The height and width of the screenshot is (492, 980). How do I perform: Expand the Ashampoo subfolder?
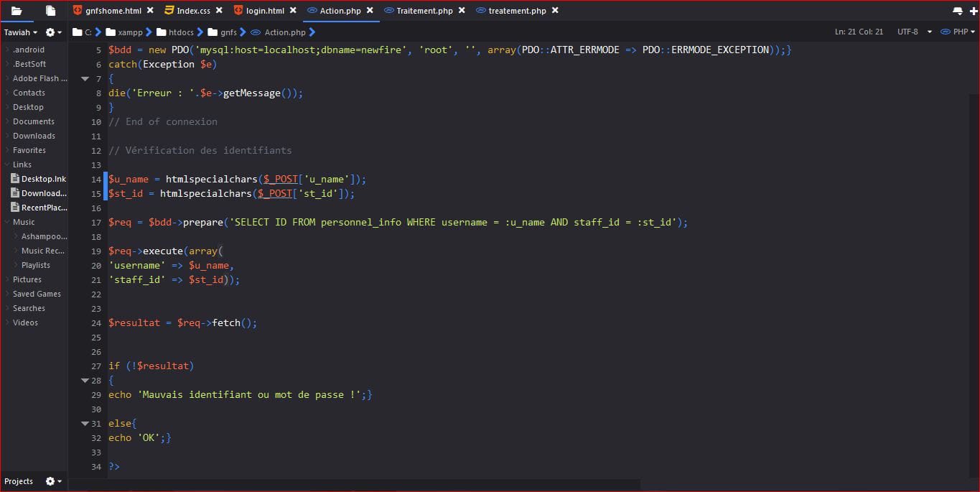tap(16, 236)
